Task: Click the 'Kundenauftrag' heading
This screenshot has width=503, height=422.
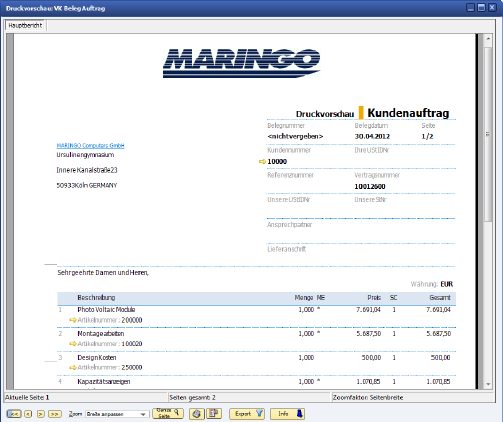Action: point(408,113)
